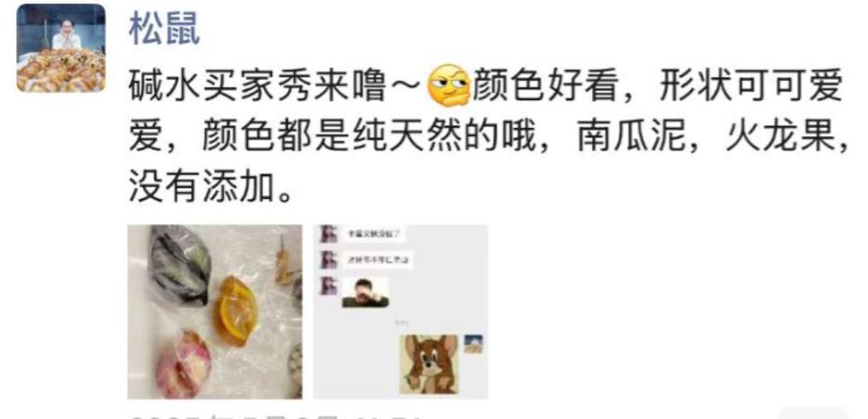Click the dark bread at photo top
868x419 pixels.
click(180, 265)
